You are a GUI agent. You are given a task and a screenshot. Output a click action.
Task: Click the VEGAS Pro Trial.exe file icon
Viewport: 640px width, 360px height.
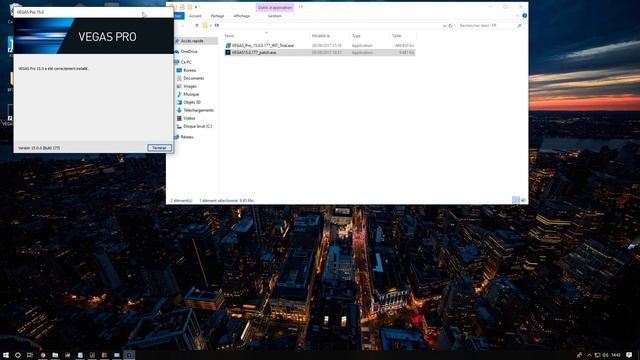(x=228, y=45)
